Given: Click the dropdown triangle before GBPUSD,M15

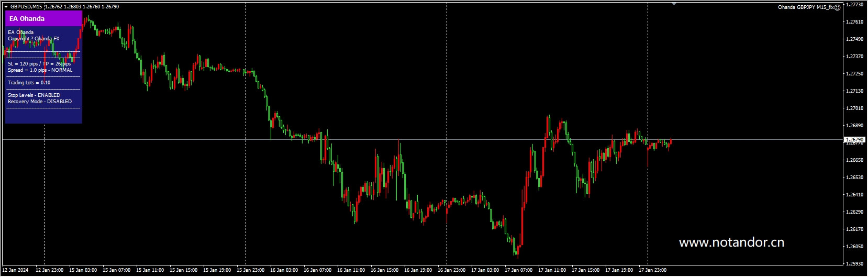Looking at the screenshot, I should (x=6, y=7).
